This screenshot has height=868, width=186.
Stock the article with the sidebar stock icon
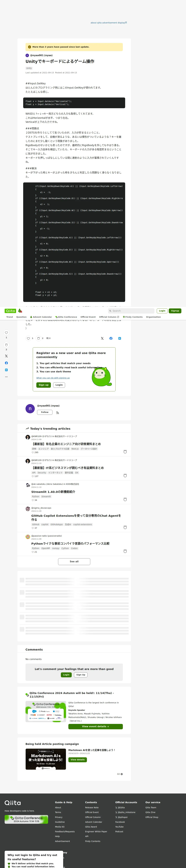point(6,345)
